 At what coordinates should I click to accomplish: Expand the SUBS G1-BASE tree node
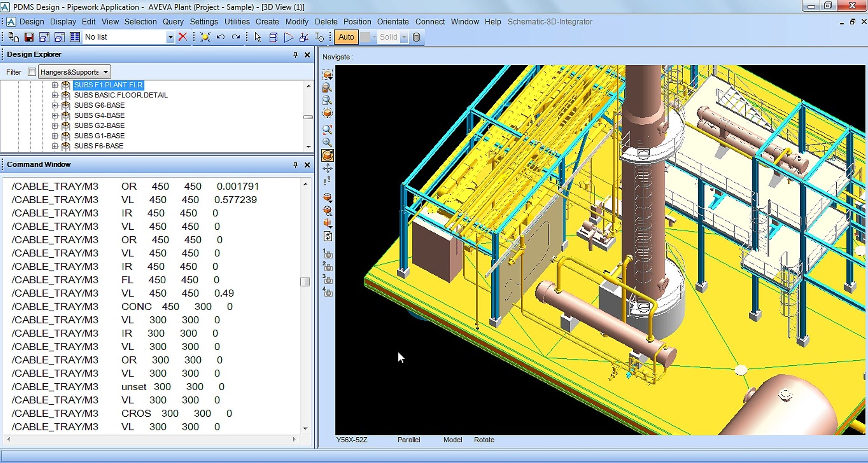pyautogui.click(x=54, y=136)
